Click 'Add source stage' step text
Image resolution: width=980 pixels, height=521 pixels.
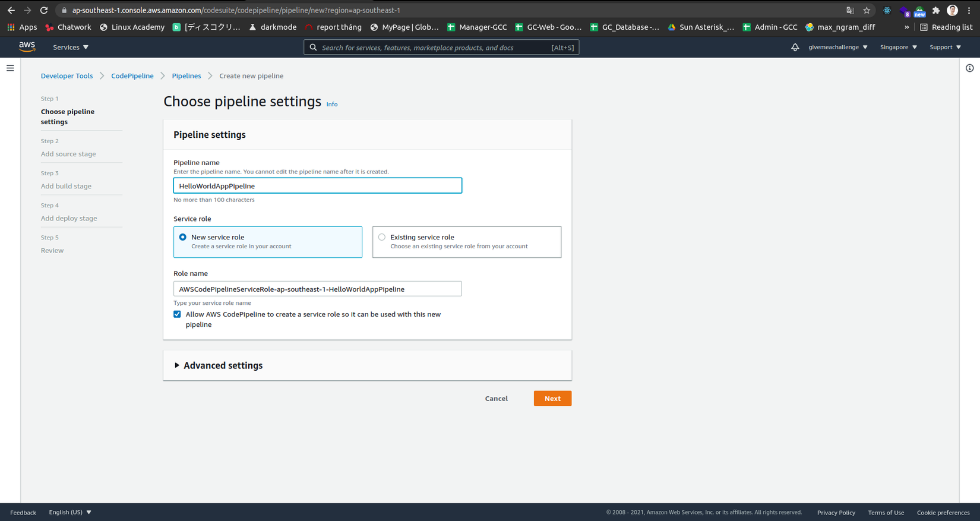68,154
